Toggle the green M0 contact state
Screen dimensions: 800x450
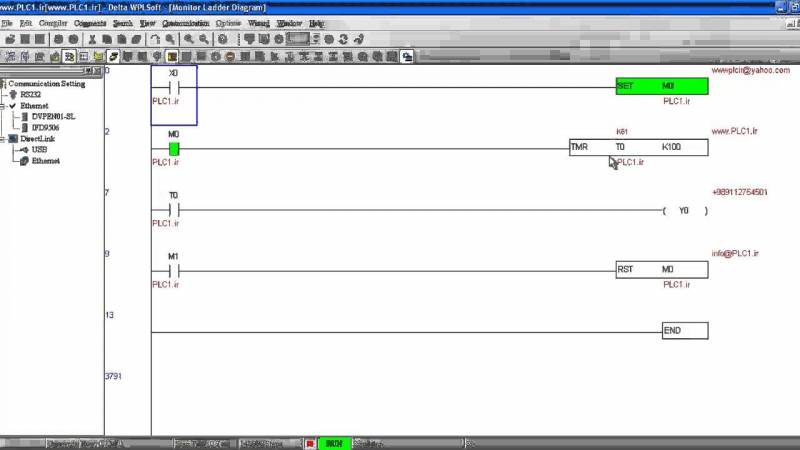pyautogui.click(x=174, y=149)
